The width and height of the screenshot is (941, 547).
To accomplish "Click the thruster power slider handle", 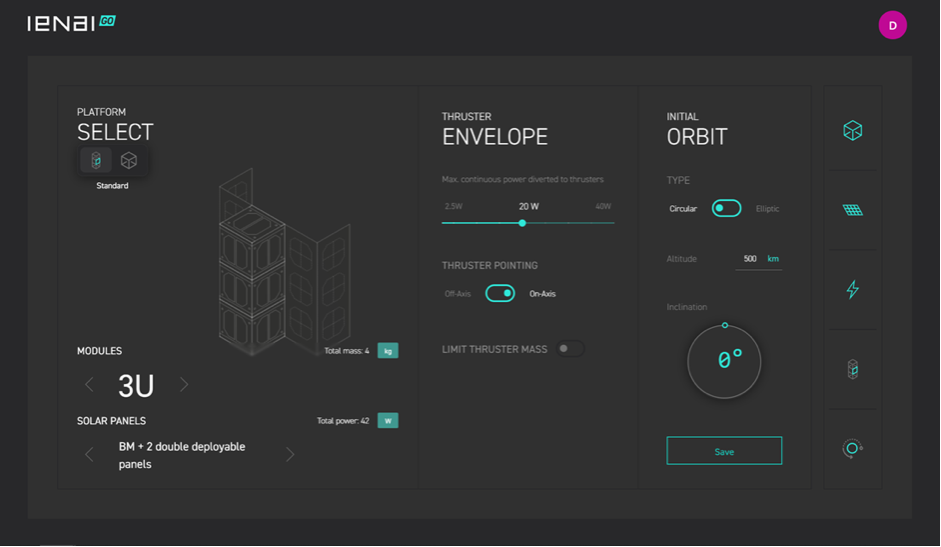I will click(x=522, y=223).
